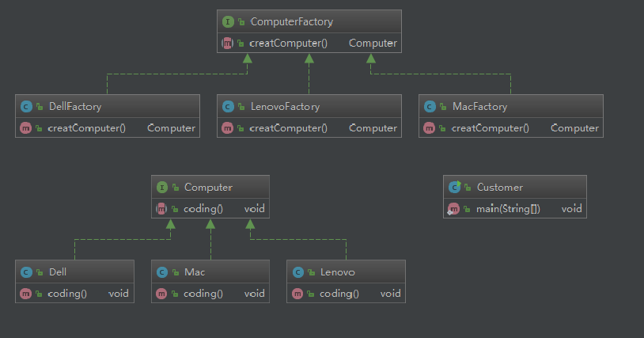
Task: Click the public visibility icon next to Computer title
Action: [x=176, y=188]
